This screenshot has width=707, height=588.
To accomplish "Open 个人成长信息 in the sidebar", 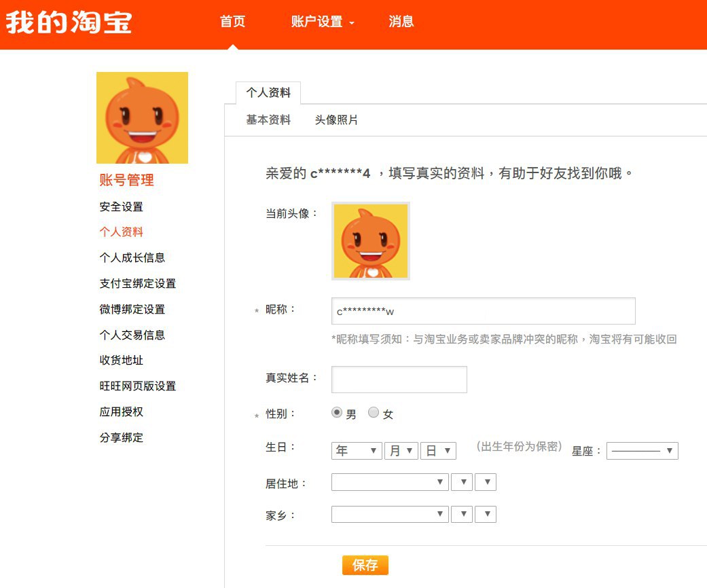I will click(x=132, y=258).
